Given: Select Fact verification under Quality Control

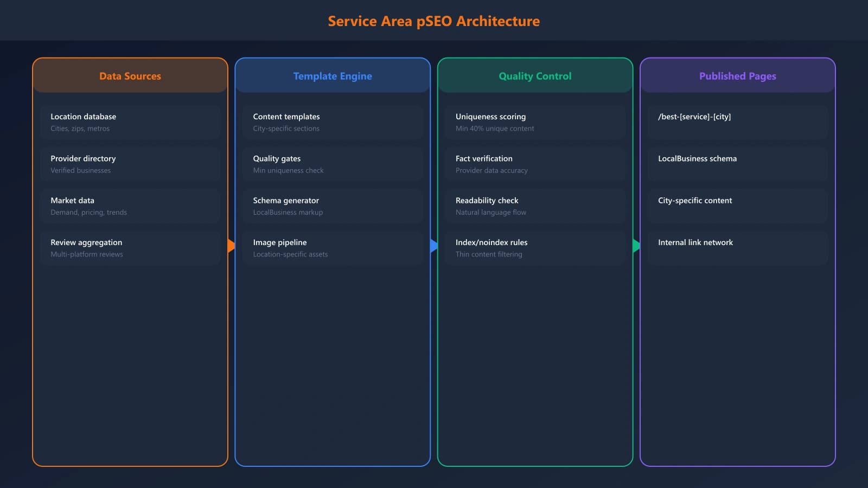Looking at the screenshot, I should 535,164.
